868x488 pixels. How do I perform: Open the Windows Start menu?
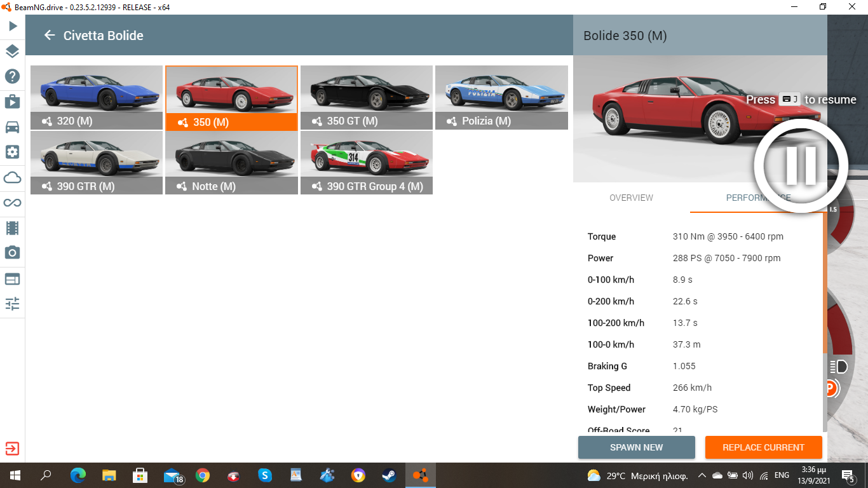[x=15, y=475]
